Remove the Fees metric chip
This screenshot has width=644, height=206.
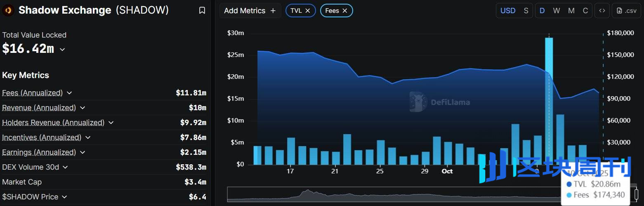click(x=345, y=11)
